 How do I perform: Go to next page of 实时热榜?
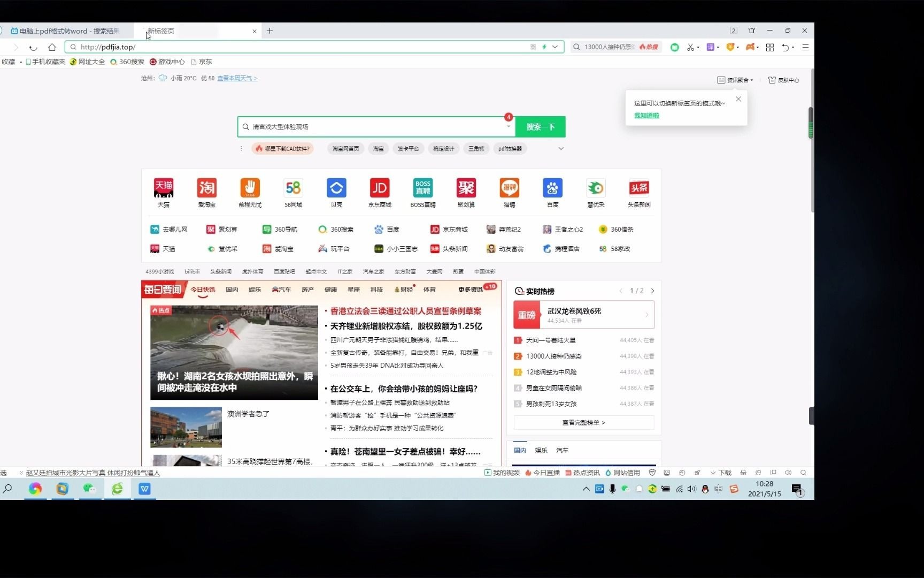coord(653,291)
